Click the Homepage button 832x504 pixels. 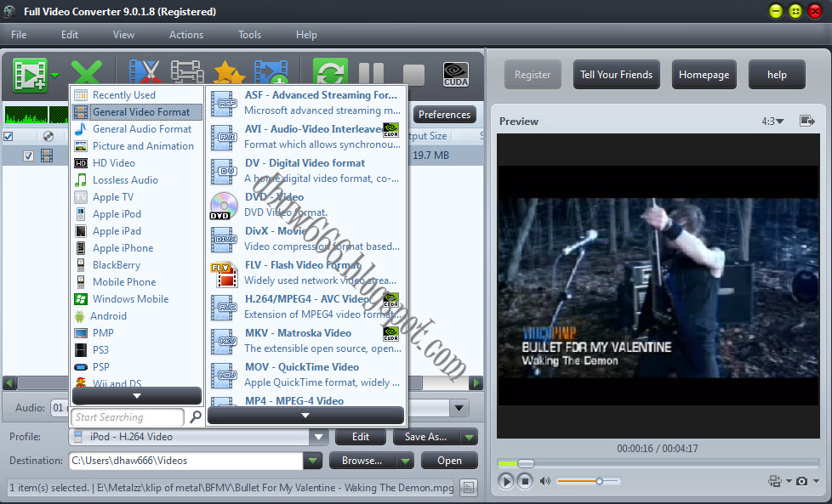(x=704, y=75)
